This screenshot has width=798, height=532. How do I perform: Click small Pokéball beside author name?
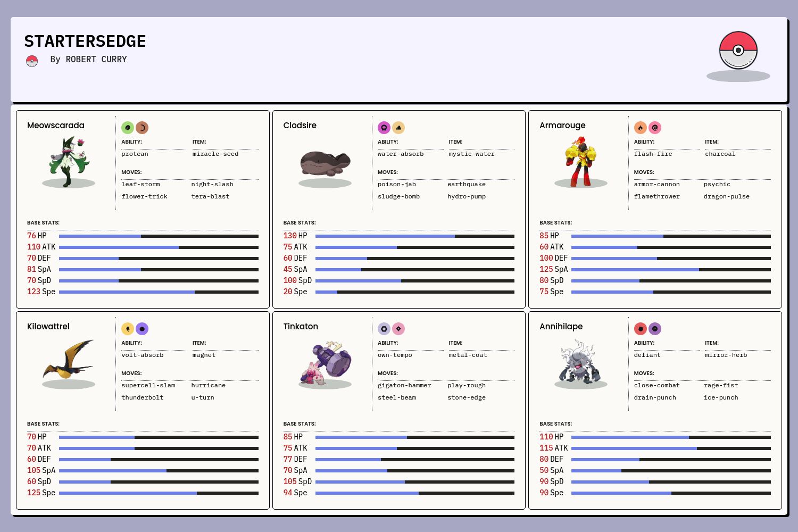click(32, 61)
